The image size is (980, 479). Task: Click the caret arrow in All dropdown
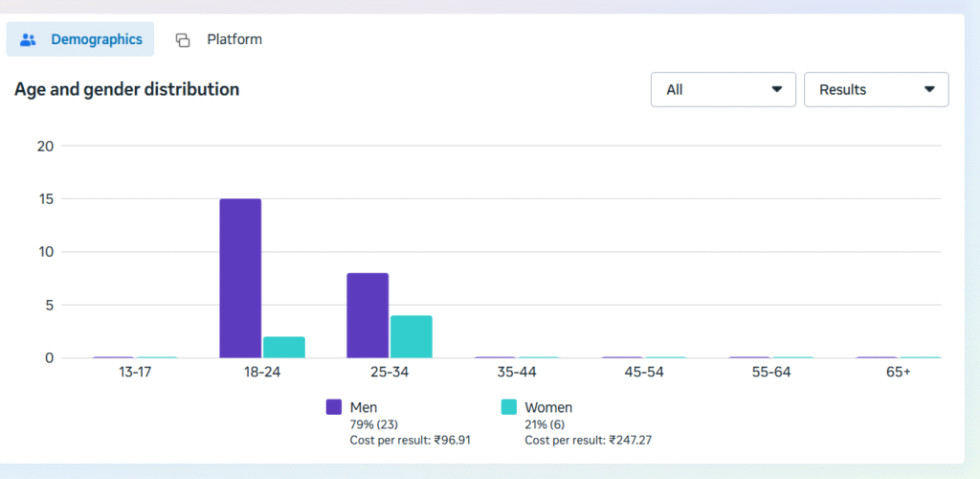[x=776, y=89]
